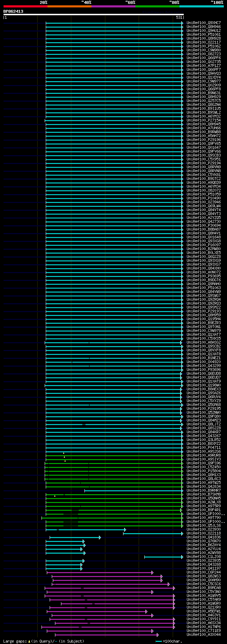This screenshot has width=227, height=644.
Task: Click label UniRef100_C5XKS5
Action: [x=204, y=338]
